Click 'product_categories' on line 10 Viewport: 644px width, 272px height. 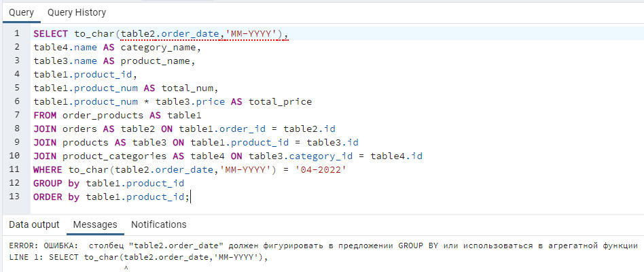(x=114, y=156)
